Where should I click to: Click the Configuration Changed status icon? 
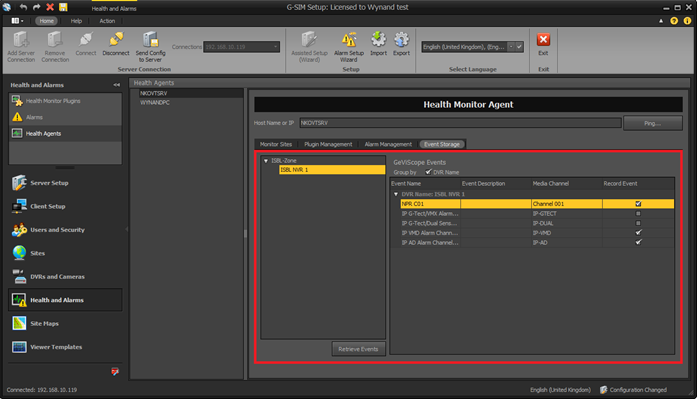coord(603,390)
